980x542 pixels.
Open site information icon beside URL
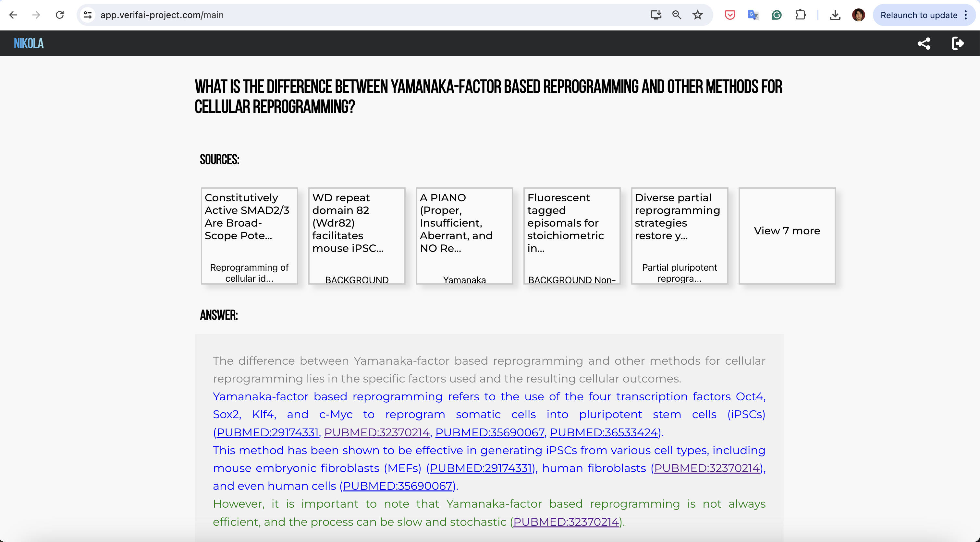pos(88,15)
